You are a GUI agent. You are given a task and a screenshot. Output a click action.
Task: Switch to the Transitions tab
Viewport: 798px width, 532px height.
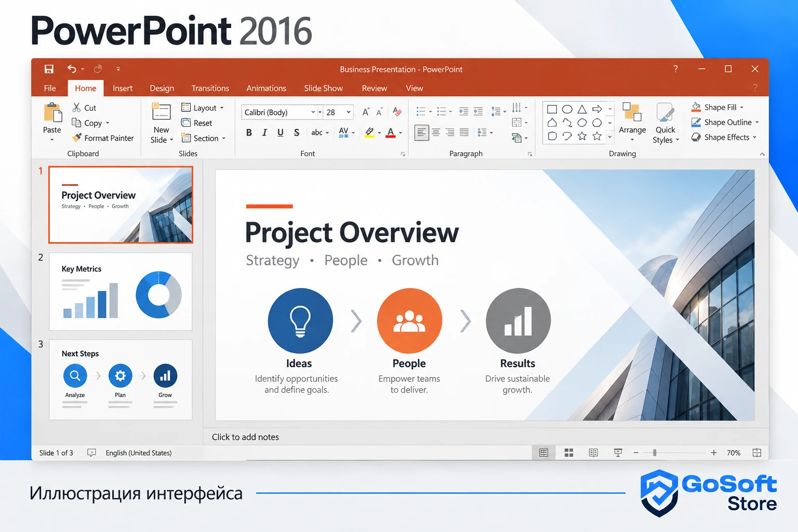click(210, 88)
